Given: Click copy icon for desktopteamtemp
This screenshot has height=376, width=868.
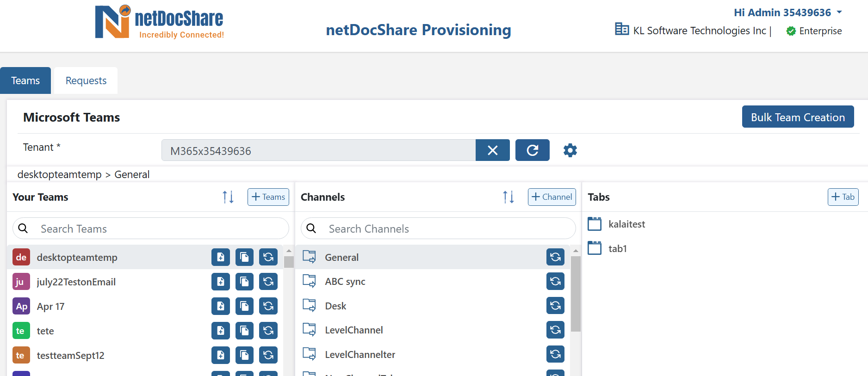Looking at the screenshot, I should coord(244,257).
